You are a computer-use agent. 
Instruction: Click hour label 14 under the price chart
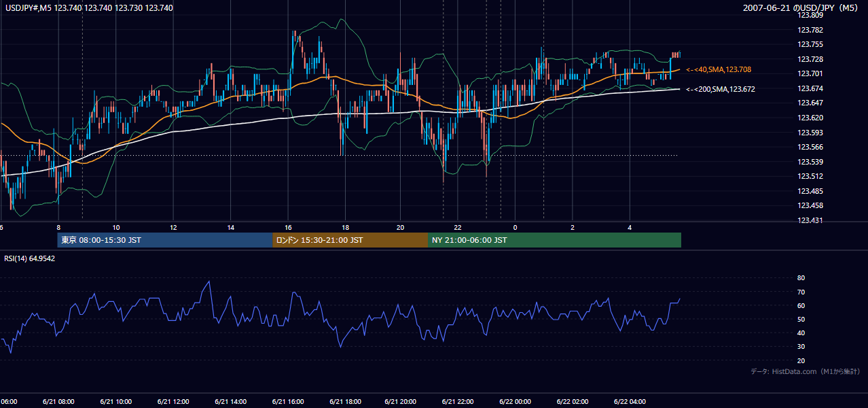point(230,227)
